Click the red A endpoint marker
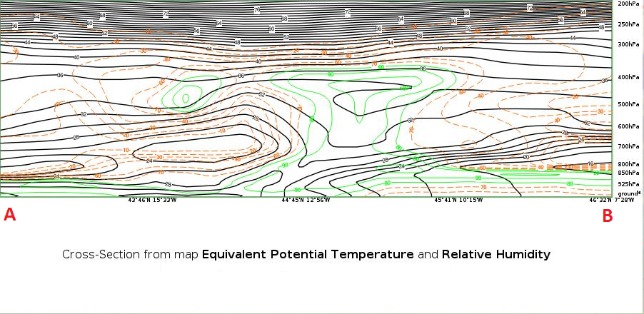The image size is (644, 314). [10, 215]
